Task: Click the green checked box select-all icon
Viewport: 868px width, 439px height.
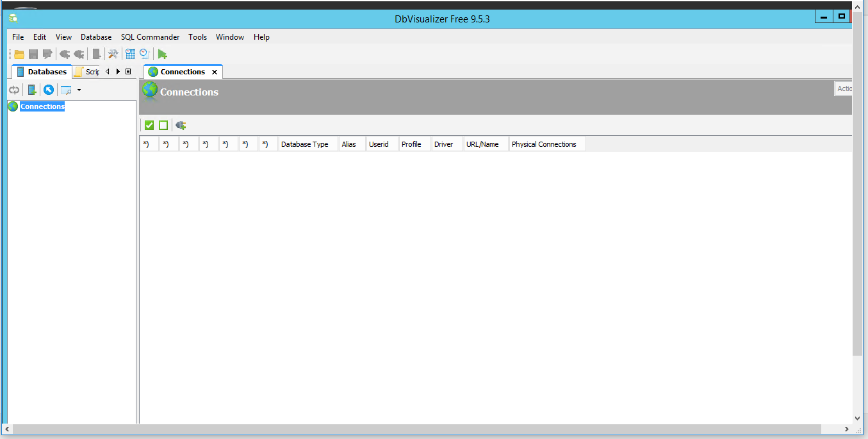Action: pyautogui.click(x=149, y=126)
